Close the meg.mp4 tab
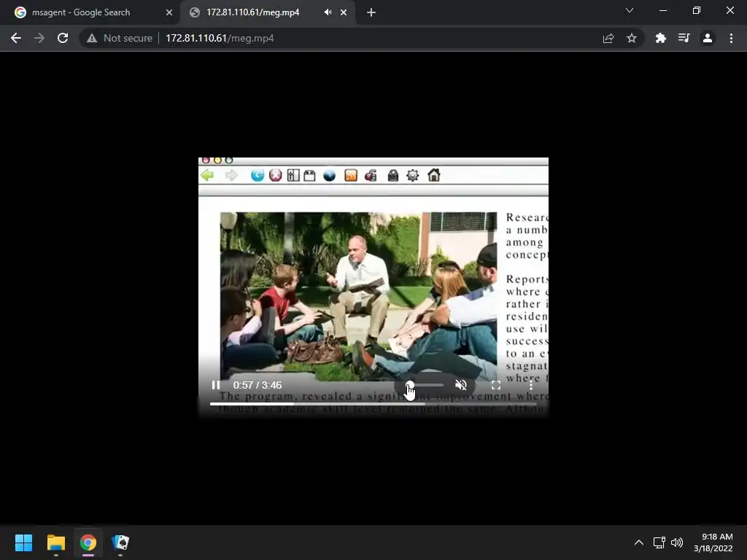747x560 pixels. [344, 12]
